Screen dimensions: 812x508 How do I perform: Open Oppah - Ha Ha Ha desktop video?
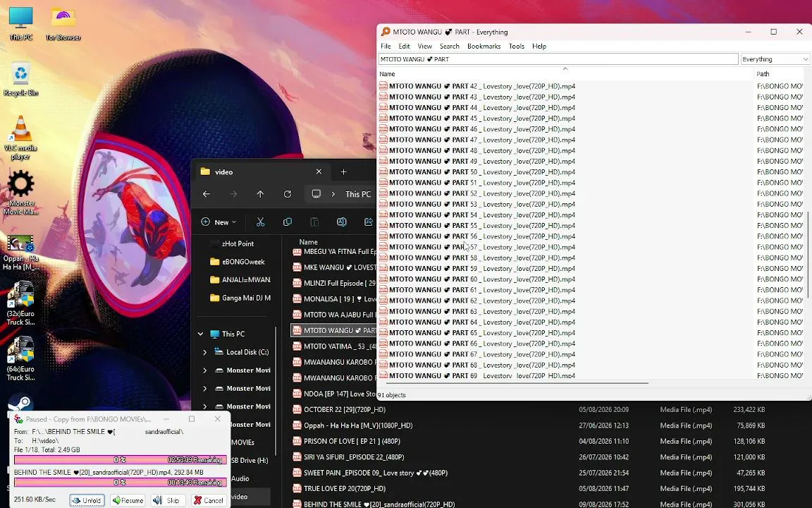click(x=20, y=251)
